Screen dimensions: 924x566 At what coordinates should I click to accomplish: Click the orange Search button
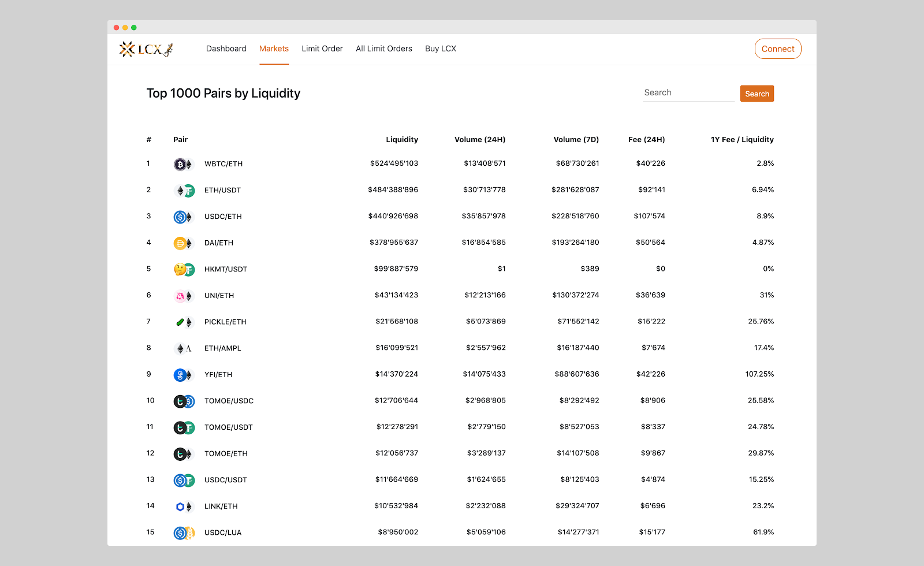click(x=757, y=94)
